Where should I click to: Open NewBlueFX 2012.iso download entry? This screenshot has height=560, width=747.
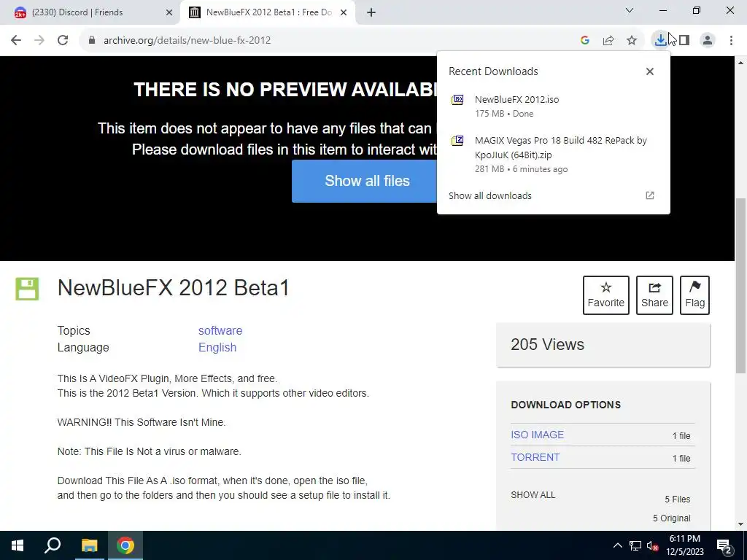click(553, 106)
